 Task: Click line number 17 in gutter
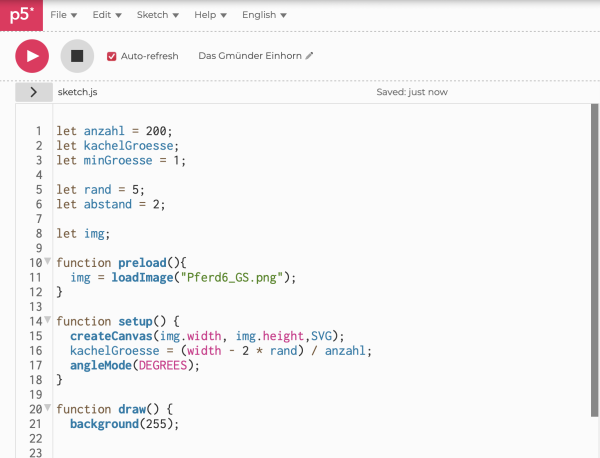36,365
